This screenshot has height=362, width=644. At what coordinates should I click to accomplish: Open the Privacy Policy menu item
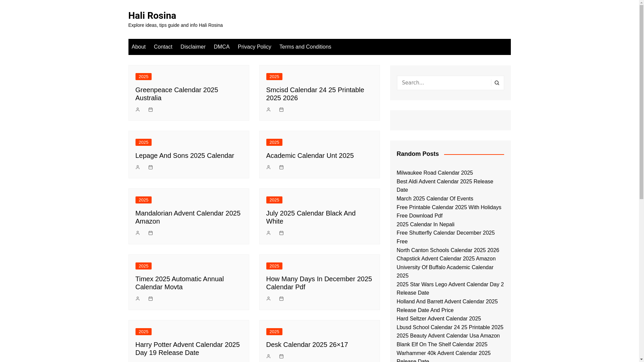click(254, 47)
